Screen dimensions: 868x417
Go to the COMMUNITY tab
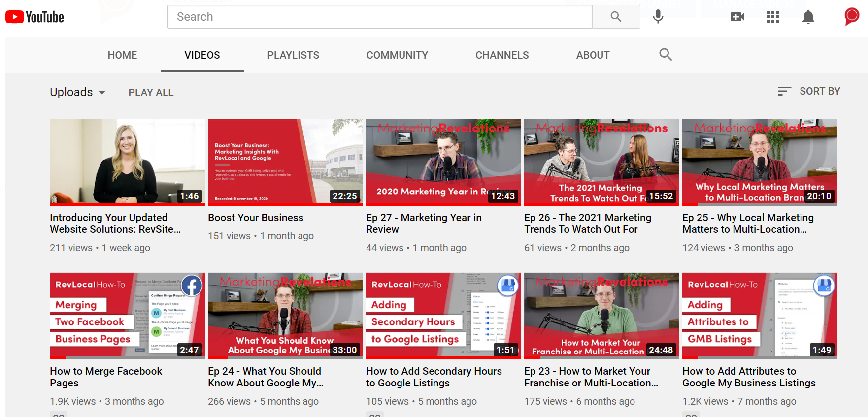[x=397, y=55]
